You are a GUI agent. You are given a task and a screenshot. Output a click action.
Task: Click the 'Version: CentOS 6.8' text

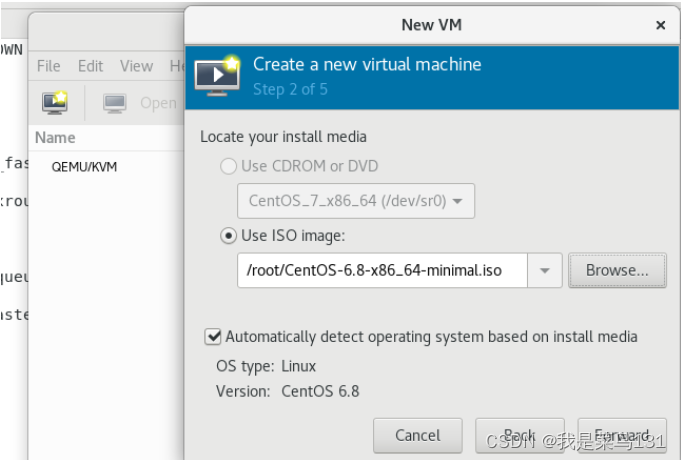pyautogui.click(x=288, y=391)
